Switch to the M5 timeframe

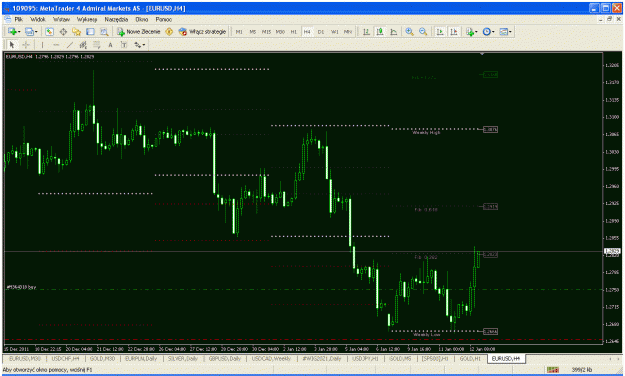click(253, 32)
